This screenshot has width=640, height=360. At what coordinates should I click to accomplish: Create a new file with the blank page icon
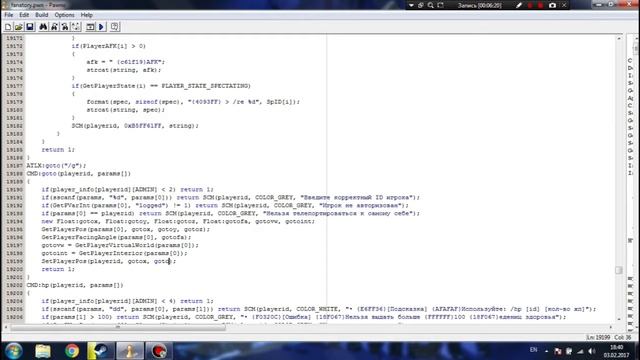pos(8,27)
